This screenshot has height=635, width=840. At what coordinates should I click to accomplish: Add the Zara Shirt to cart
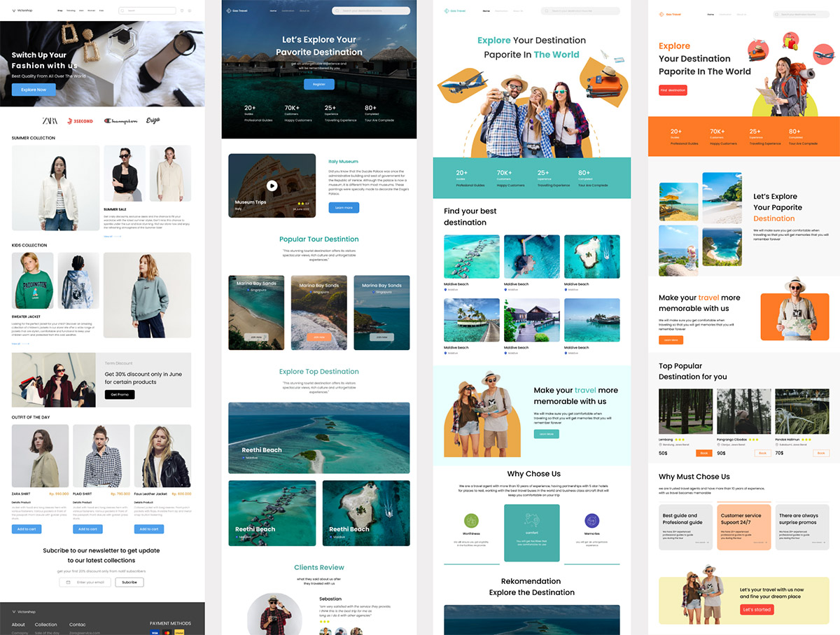(27, 529)
